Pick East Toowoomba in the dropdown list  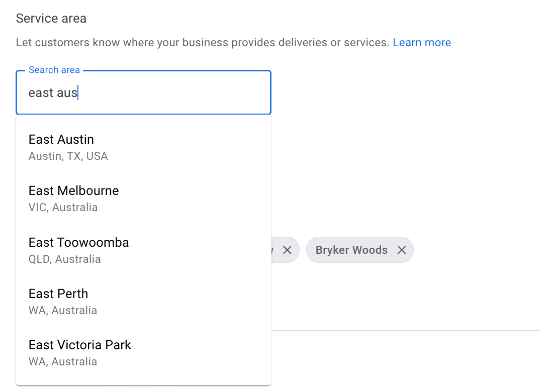78,243
